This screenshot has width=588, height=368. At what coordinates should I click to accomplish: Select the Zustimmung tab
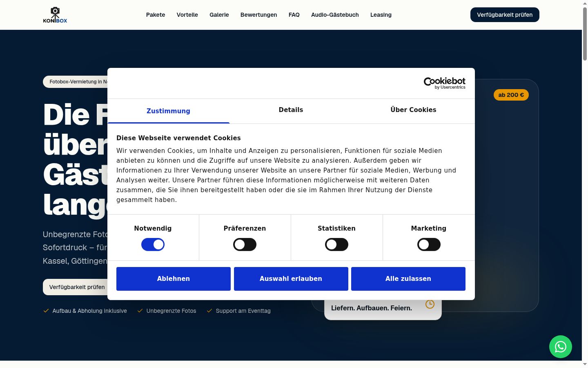[x=168, y=111]
